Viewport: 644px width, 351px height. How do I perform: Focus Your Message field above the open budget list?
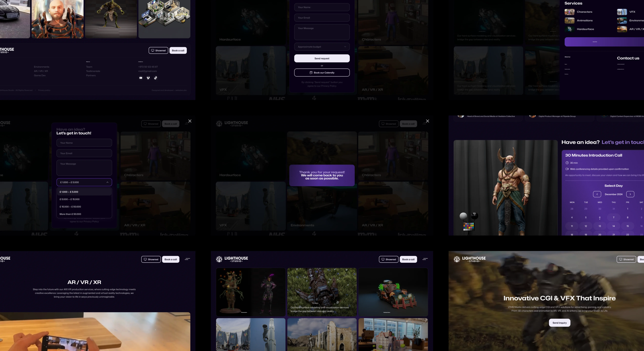[84, 168]
